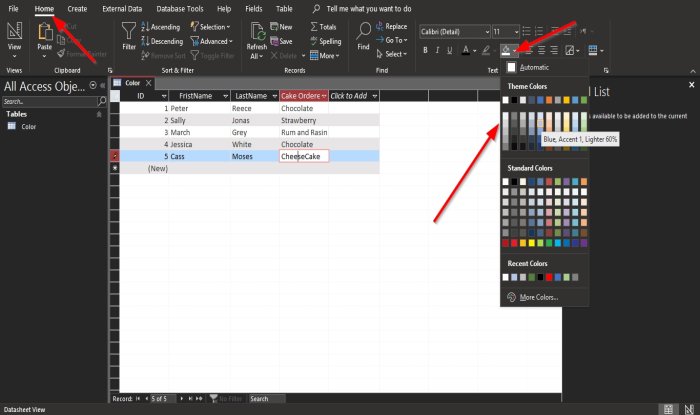Select the Color table in navigation pane
700x415 pixels.
click(29, 127)
